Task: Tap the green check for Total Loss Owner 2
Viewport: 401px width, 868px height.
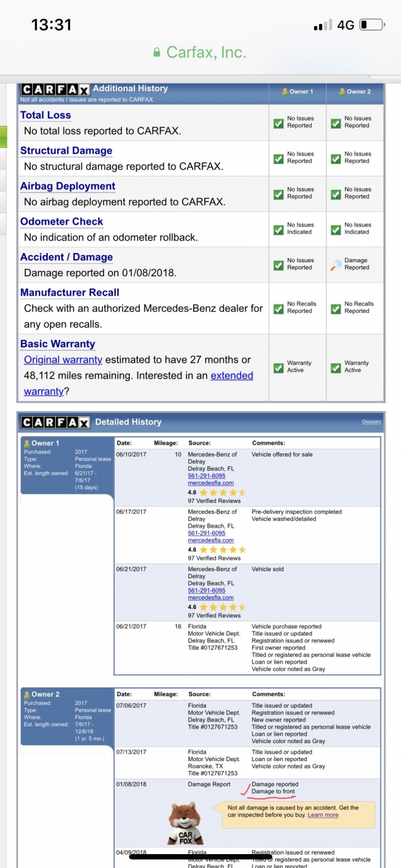Action: point(336,122)
